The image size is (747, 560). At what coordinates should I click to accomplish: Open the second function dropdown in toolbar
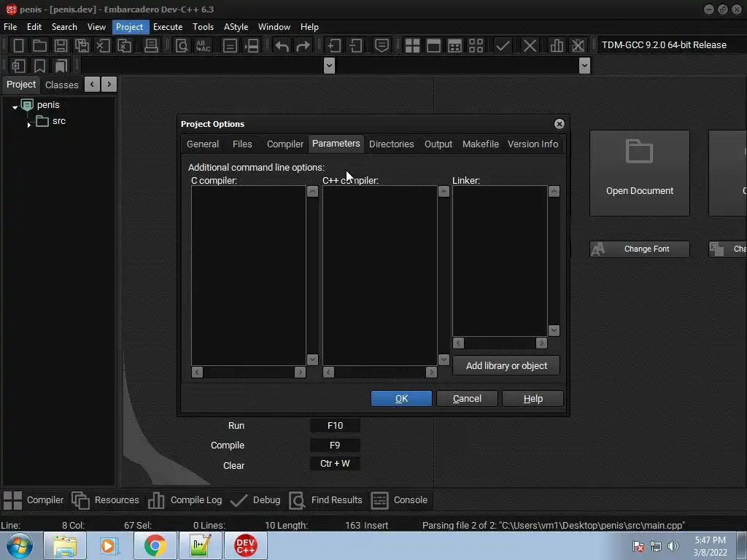(584, 65)
